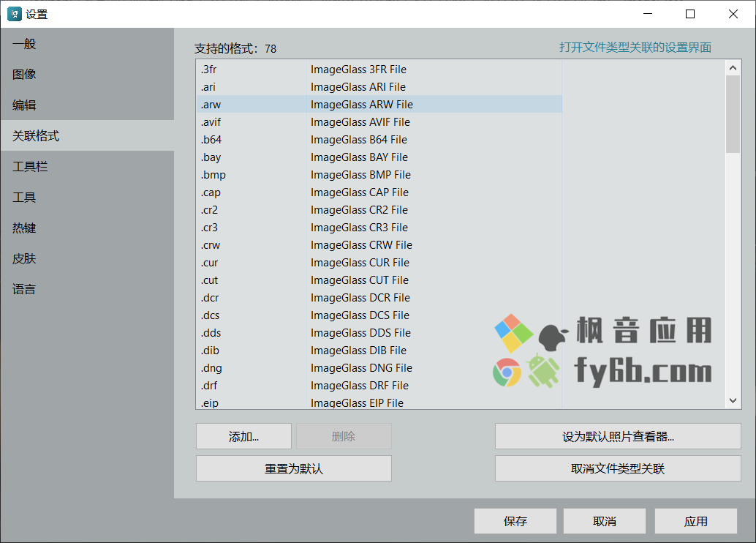Switch to the 编辑 tab
Viewport: 756px width, 543px height.
(87, 105)
